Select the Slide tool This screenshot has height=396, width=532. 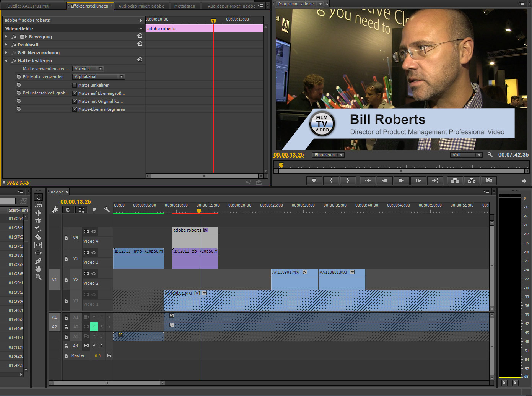(x=38, y=253)
